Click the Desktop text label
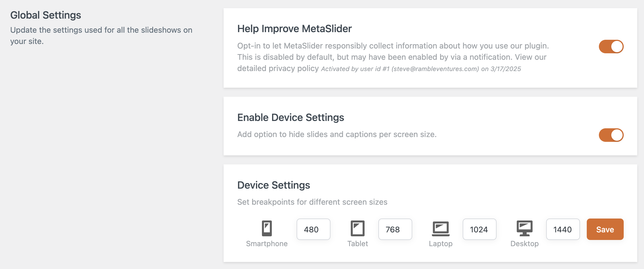644x269 pixels. [x=524, y=244]
